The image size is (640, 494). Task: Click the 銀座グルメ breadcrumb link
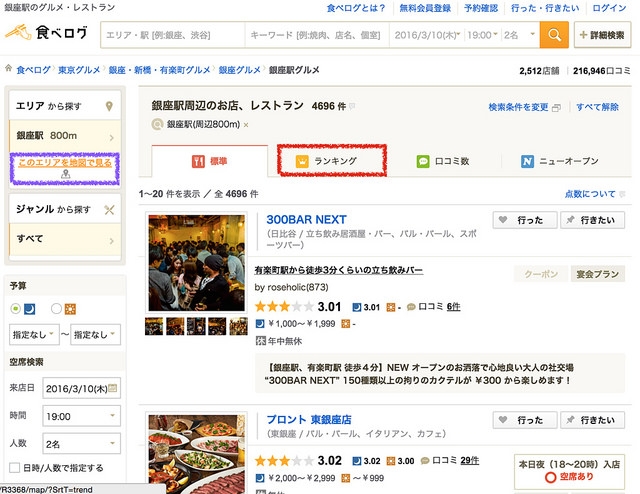tap(239, 70)
